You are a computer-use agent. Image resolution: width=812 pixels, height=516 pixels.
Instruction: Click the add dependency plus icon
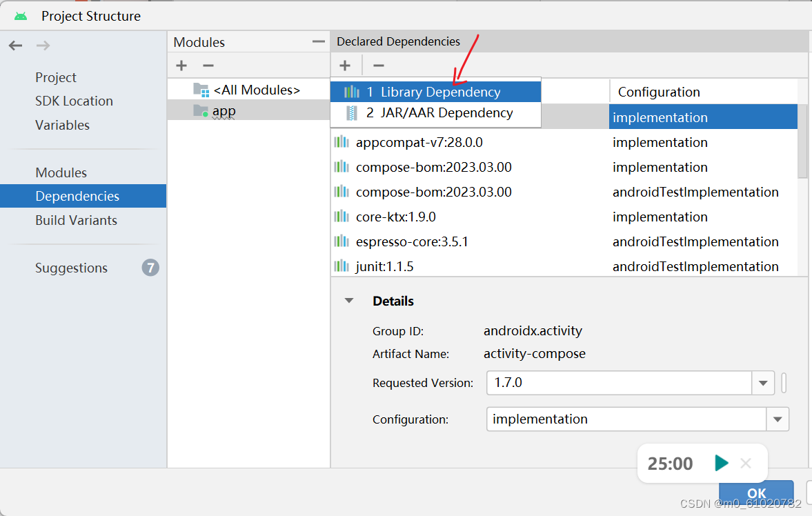point(345,65)
